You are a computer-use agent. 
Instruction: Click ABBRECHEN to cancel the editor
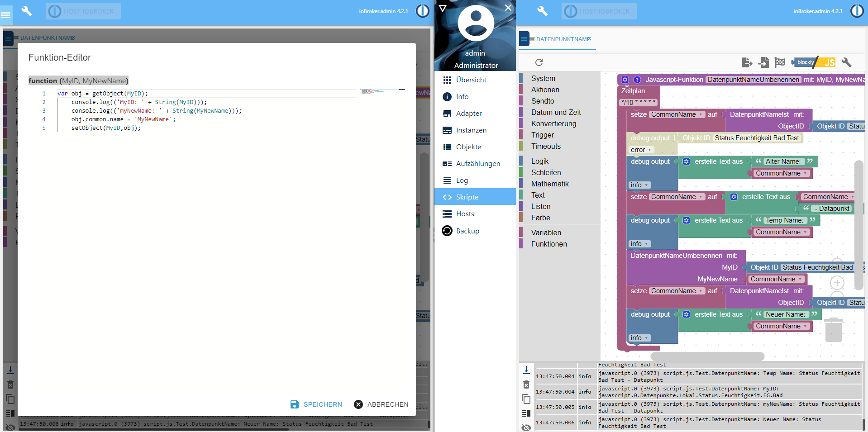382,404
